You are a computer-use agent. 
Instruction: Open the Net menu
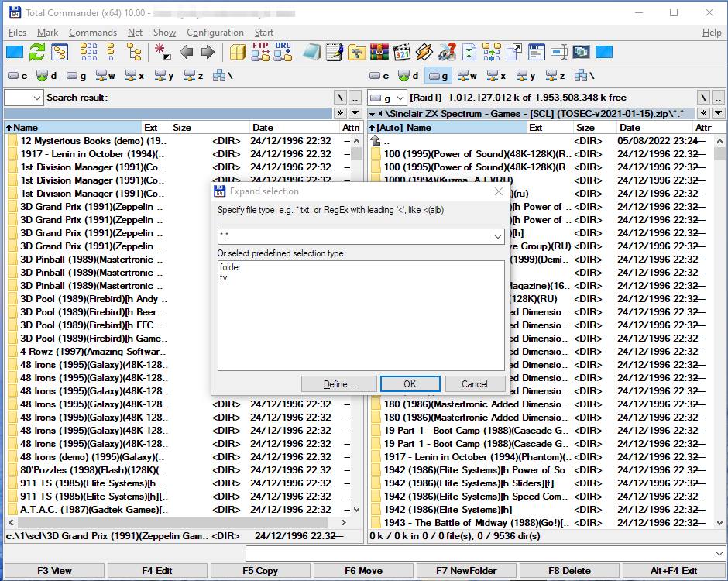(x=135, y=33)
